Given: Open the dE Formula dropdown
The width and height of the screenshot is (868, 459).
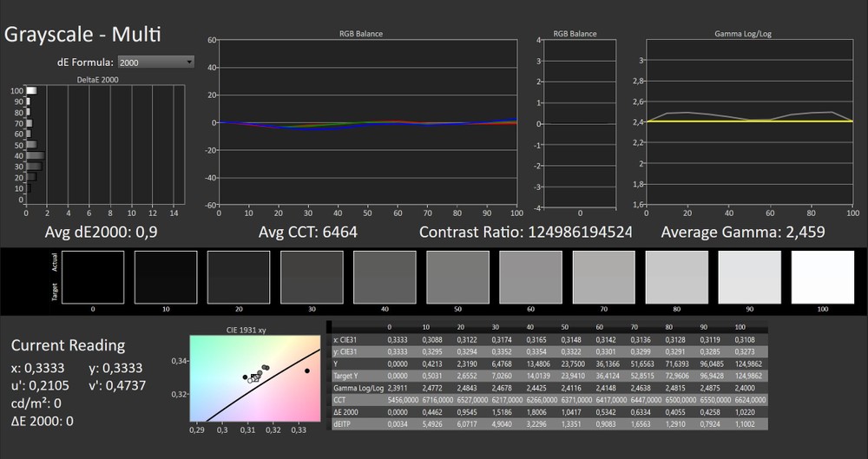Looking at the screenshot, I should point(155,62).
